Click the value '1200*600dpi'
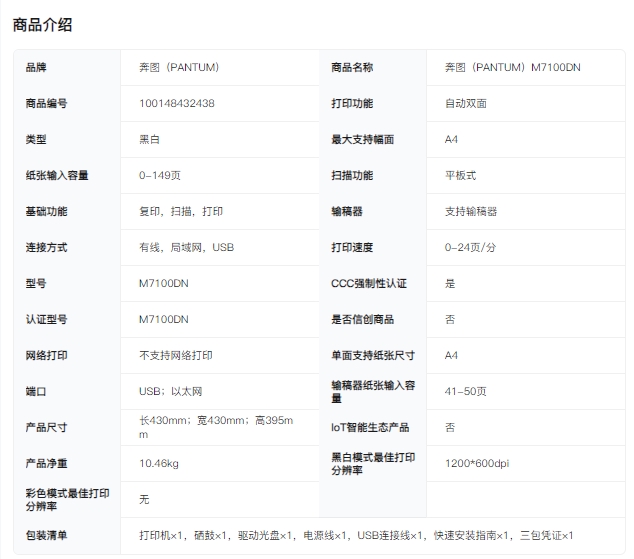The height and width of the screenshot is (559, 634). coord(477,463)
